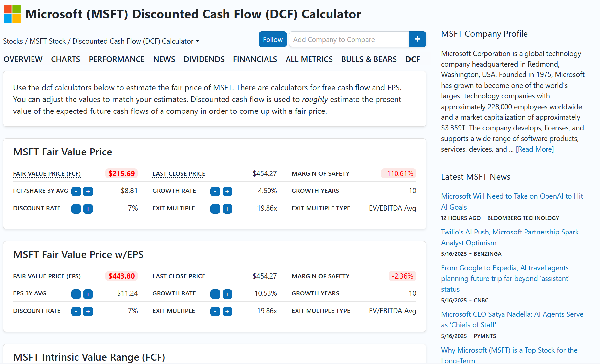Follow the free cash flow link
The height and width of the screenshot is (364, 600).
(x=346, y=88)
